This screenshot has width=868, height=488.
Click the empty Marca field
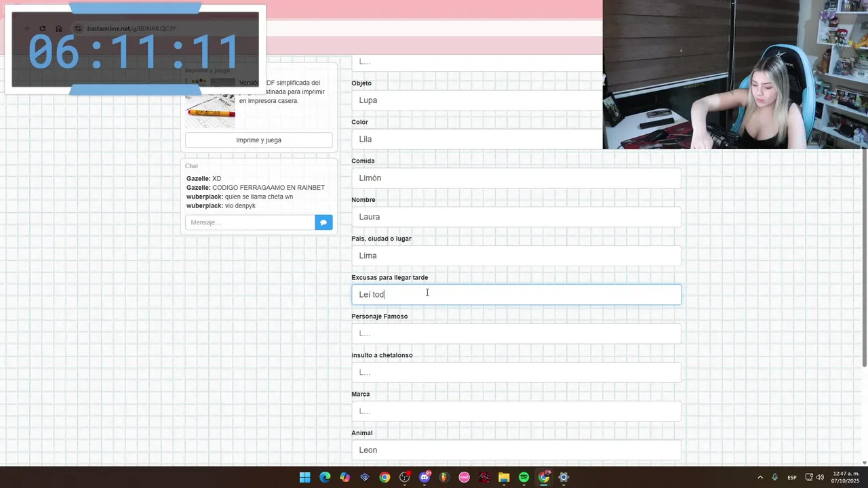click(x=516, y=411)
